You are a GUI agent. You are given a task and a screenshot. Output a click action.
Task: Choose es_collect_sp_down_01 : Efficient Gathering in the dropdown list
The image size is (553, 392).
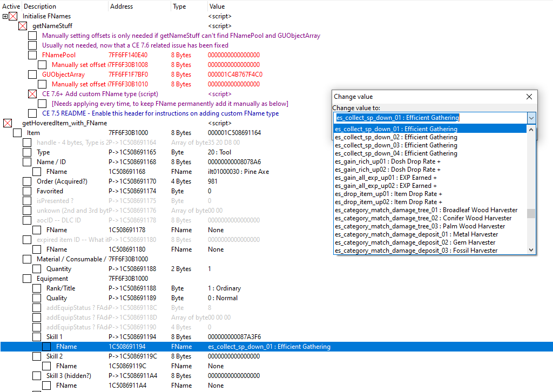pyautogui.click(x=430, y=129)
